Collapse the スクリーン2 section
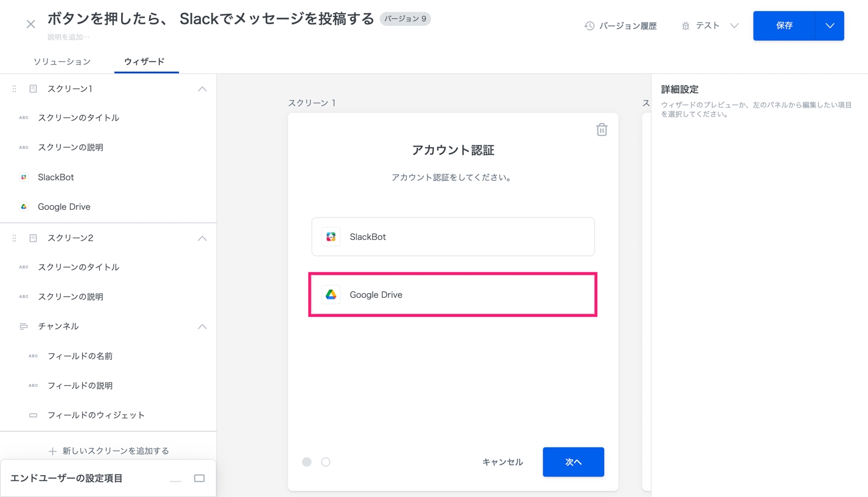 point(202,238)
